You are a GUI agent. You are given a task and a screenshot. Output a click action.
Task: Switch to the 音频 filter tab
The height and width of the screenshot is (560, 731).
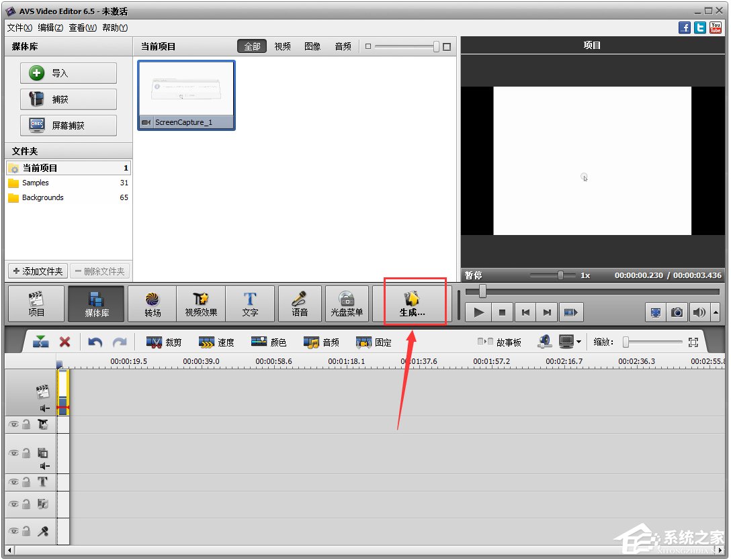pyautogui.click(x=343, y=46)
